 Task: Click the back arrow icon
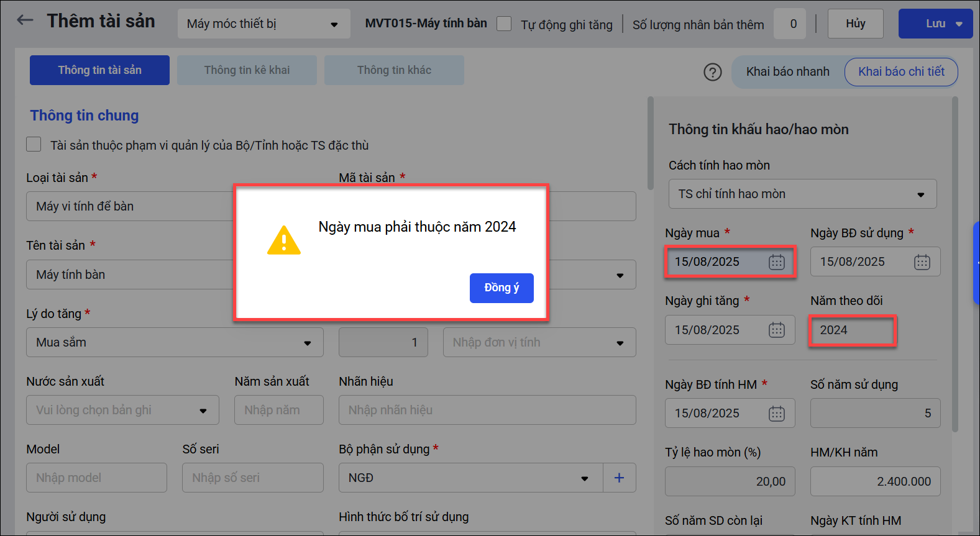pyautogui.click(x=25, y=20)
